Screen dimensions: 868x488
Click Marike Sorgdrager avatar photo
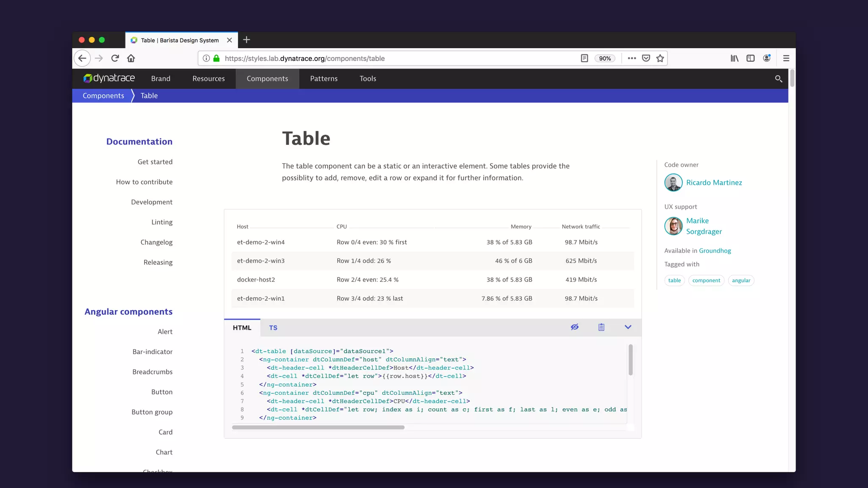[x=673, y=226]
